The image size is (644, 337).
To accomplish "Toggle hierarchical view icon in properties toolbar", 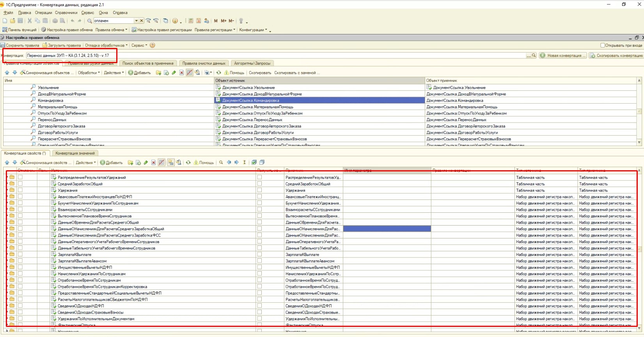I will coord(171,162).
